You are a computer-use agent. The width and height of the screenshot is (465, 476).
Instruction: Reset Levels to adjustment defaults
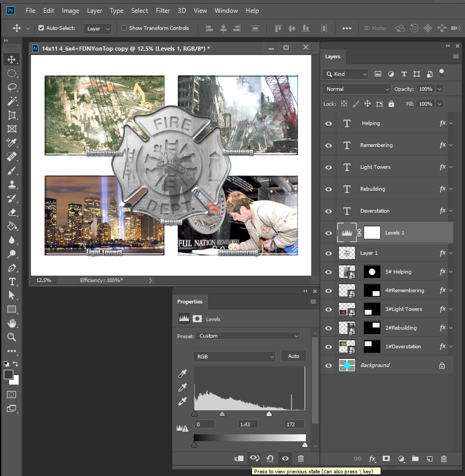point(270,458)
